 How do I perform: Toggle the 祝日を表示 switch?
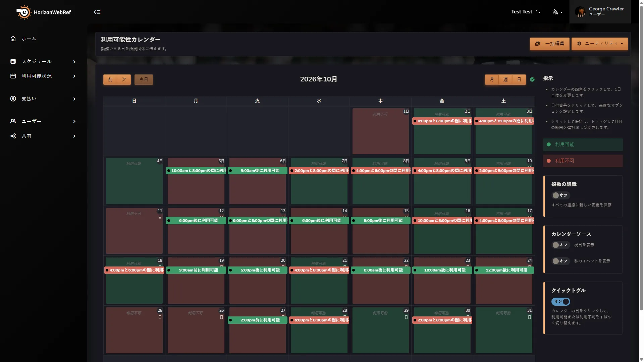(x=560, y=245)
